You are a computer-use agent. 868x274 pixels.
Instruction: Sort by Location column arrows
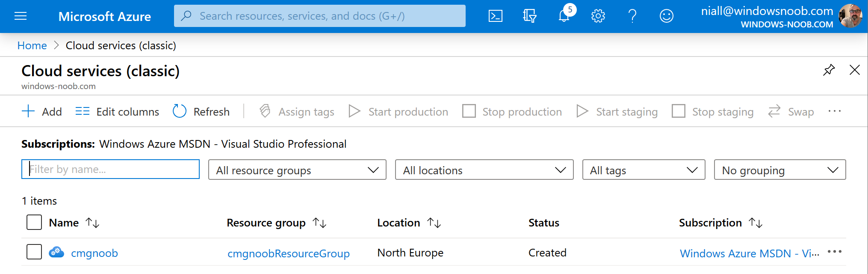click(434, 223)
